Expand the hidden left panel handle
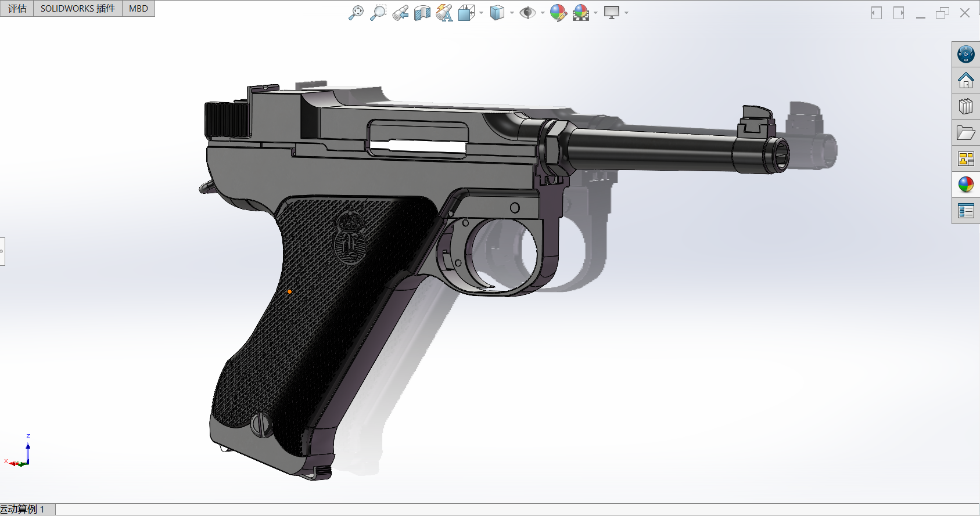Screen dimensions: 980x516 tap(2, 251)
